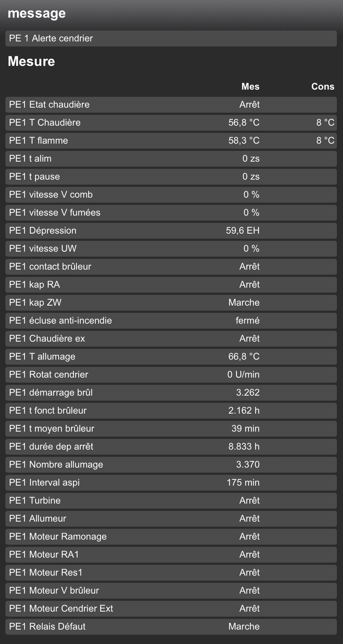Screen dimensions: 343x644
Task: Tap the PE1 t alim row
Action: (x=171, y=158)
